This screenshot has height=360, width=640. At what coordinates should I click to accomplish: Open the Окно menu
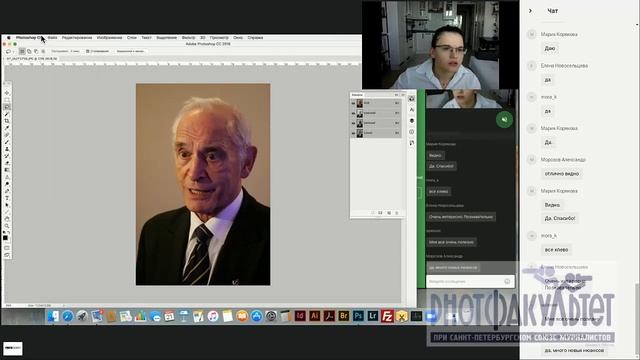(x=238, y=38)
